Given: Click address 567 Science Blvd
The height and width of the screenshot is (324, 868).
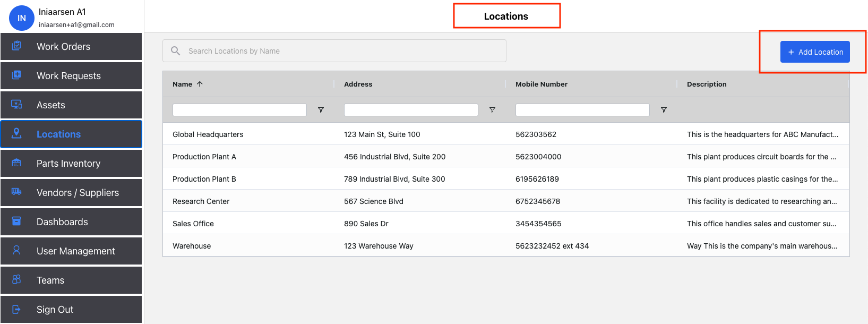Looking at the screenshot, I should click(374, 201).
